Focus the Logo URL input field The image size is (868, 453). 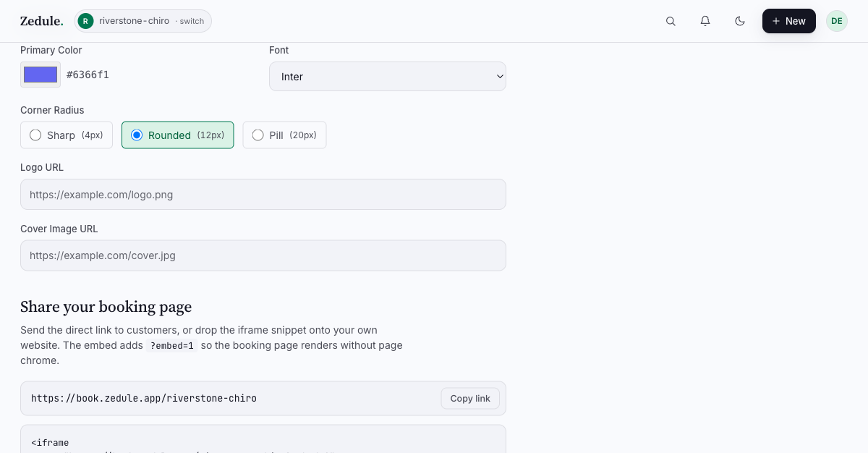pos(263,194)
